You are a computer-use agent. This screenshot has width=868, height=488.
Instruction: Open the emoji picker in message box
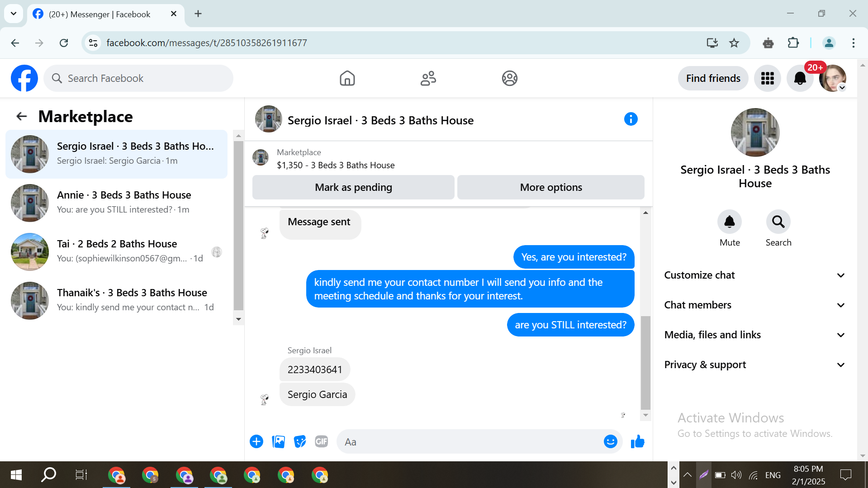coord(610,441)
